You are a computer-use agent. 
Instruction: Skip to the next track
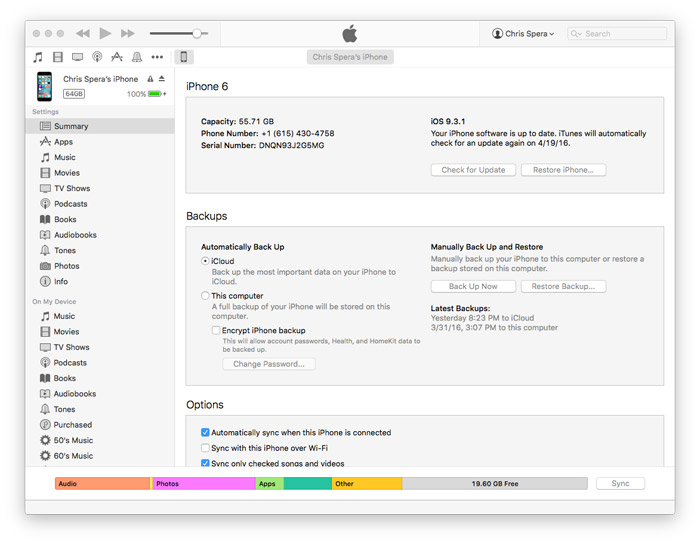pos(128,33)
